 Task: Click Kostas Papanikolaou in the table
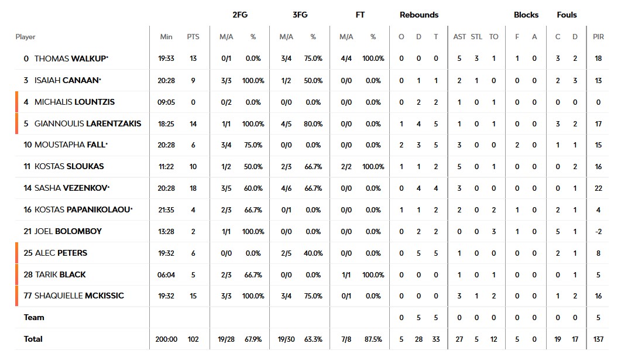(83, 210)
